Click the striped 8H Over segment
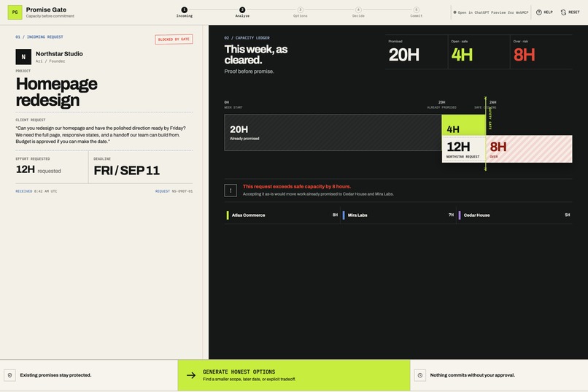The image size is (588, 392). (529, 149)
